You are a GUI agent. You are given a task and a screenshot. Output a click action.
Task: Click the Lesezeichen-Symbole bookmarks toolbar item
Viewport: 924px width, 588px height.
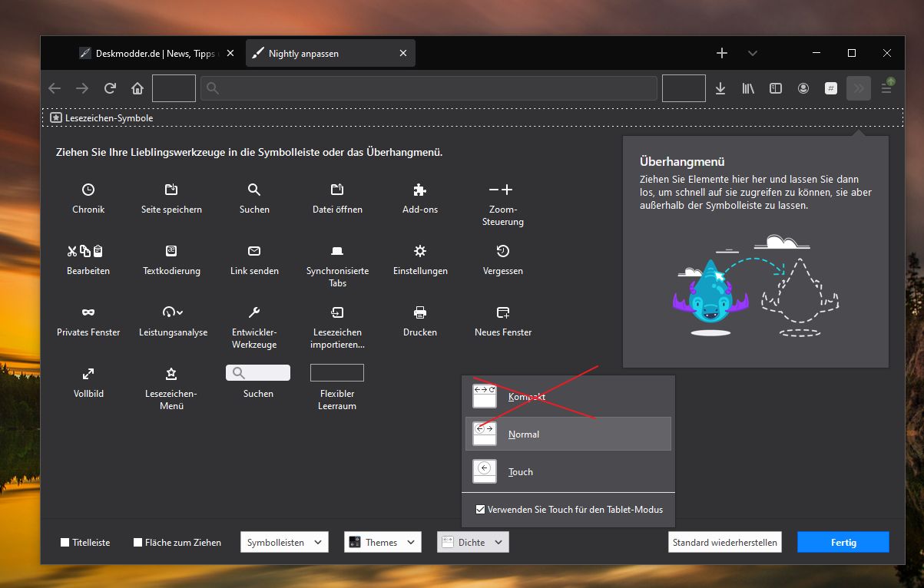(x=101, y=118)
